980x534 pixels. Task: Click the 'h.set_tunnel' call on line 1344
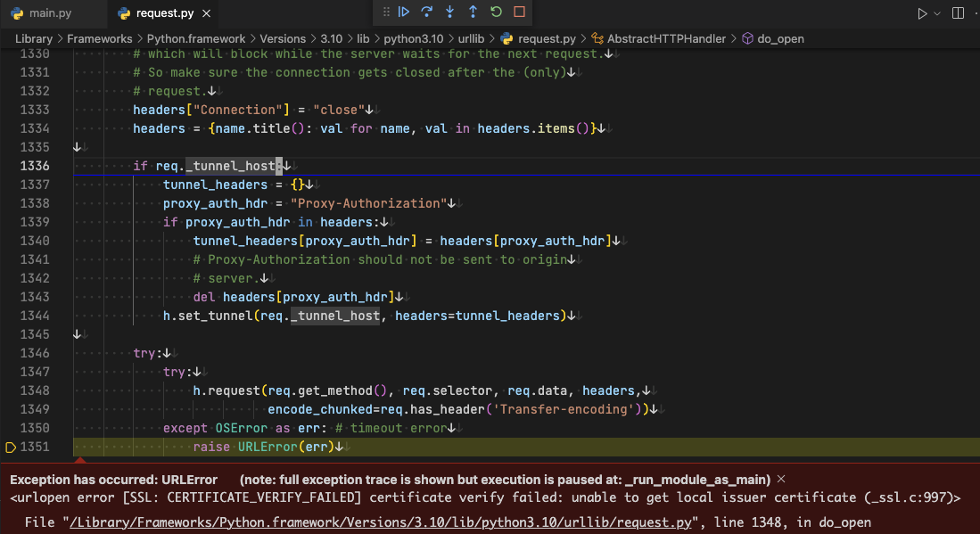pyautogui.click(x=208, y=316)
